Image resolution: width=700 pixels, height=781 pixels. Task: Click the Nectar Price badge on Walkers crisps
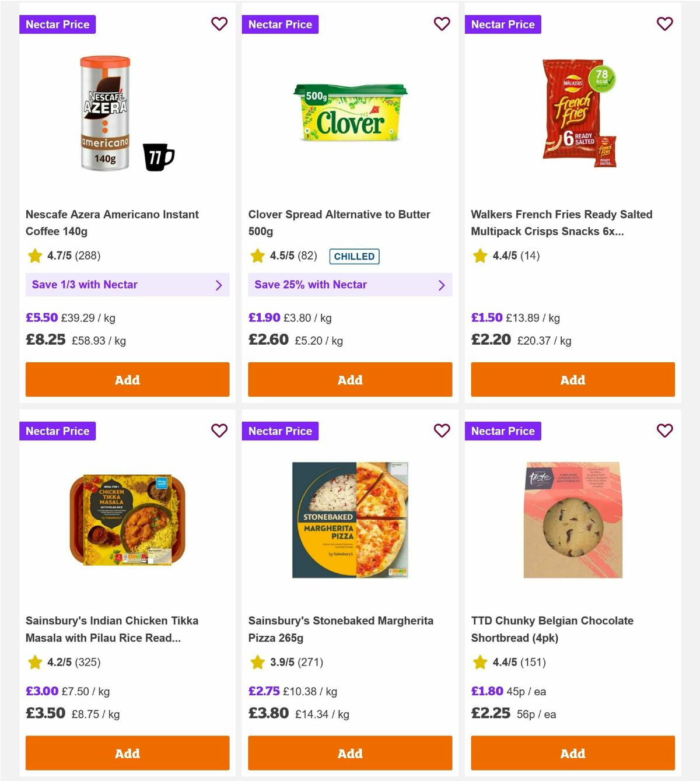503,24
